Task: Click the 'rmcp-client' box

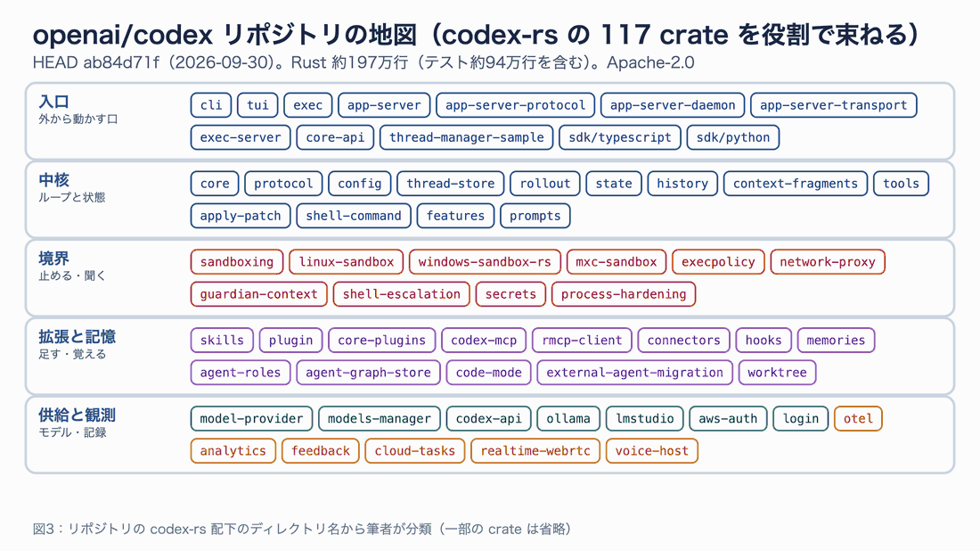Action: click(582, 341)
